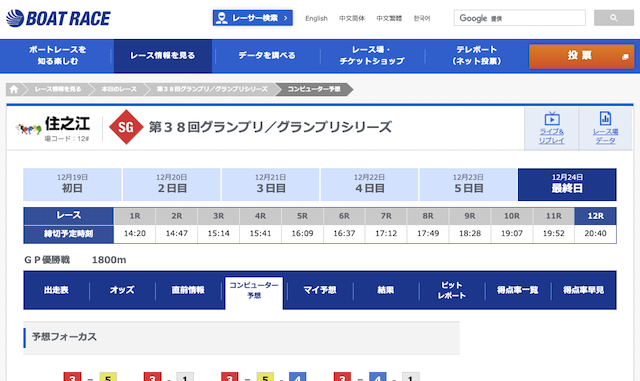Image resolution: width=640 pixels, height=381 pixels.
Task: Open the テレボート net voting menu
Action: 477,56
